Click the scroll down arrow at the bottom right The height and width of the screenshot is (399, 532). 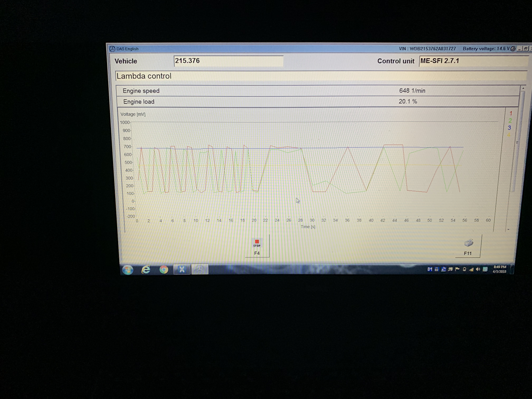(508, 229)
